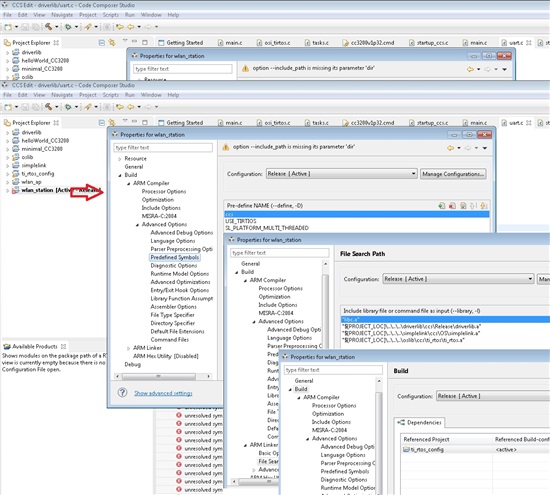Click filter text field in Build dialog

coord(333,370)
